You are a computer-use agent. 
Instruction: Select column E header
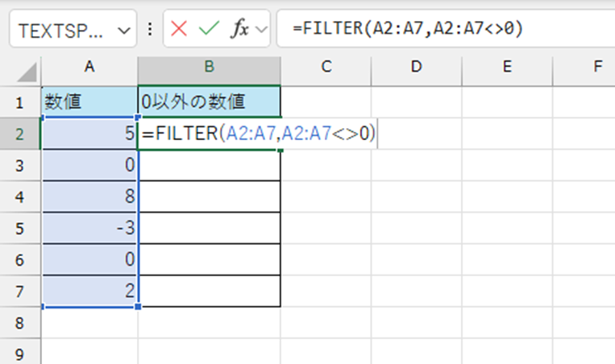[x=507, y=68]
